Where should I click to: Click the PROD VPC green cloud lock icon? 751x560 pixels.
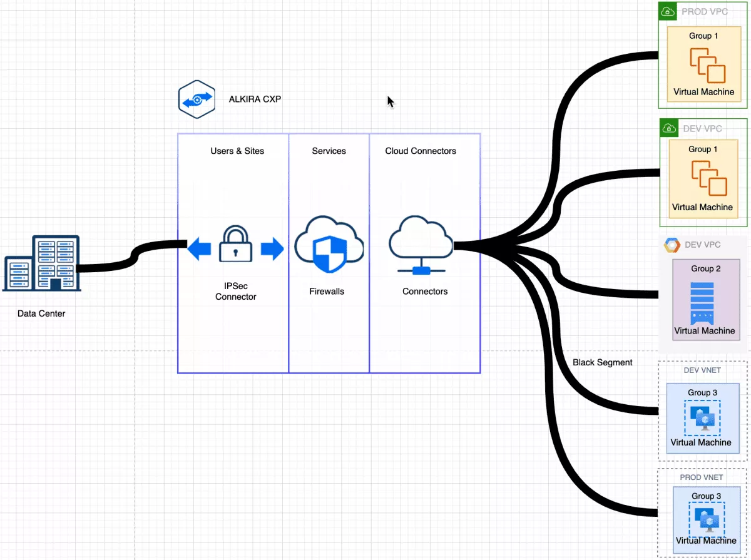click(668, 11)
